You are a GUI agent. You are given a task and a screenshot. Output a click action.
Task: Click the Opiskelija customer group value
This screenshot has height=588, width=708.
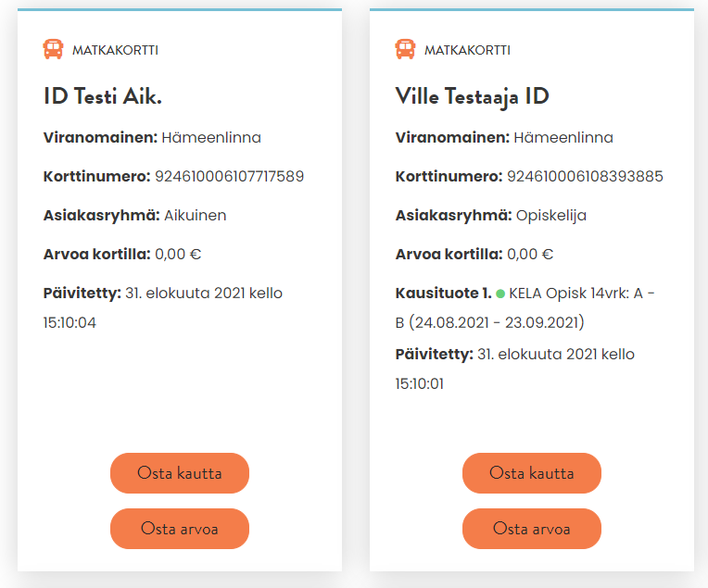pyautogui.click(x=551, y=215)
